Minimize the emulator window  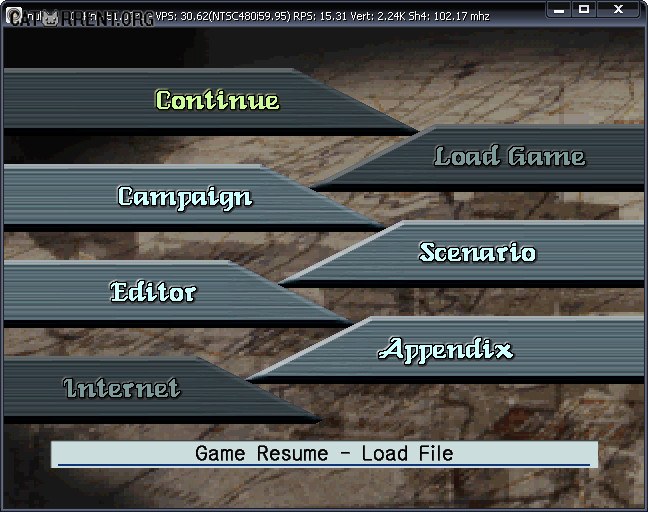click(559, 10)
